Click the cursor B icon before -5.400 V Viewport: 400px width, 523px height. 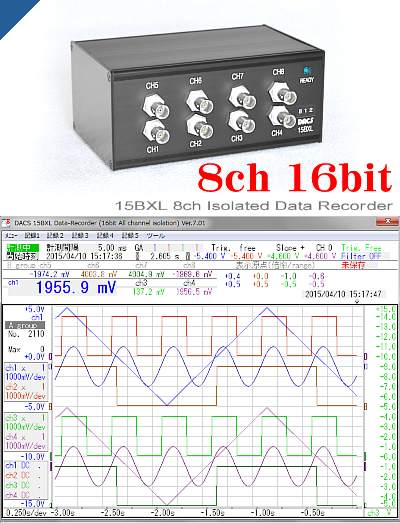(188, 256)
